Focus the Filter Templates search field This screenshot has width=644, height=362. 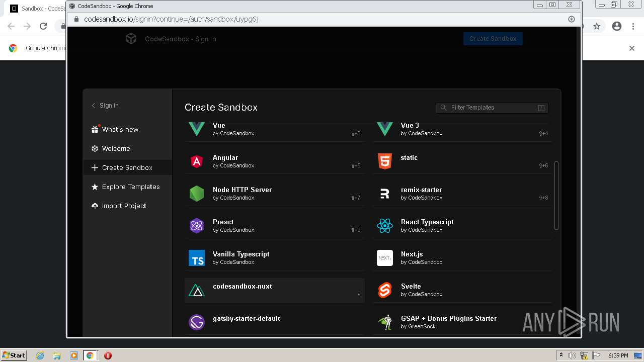click(492, 108)
